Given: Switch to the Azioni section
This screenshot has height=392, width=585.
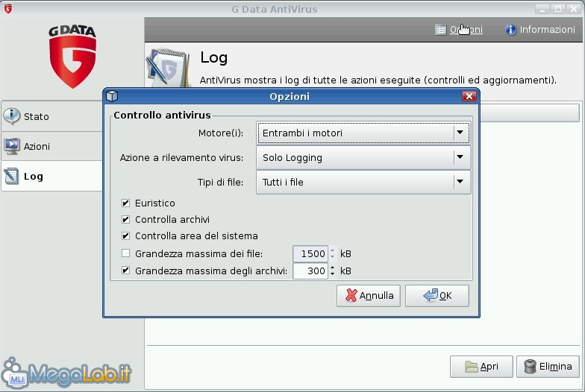Looking at the screenshot, I should [x=52, y=146].
